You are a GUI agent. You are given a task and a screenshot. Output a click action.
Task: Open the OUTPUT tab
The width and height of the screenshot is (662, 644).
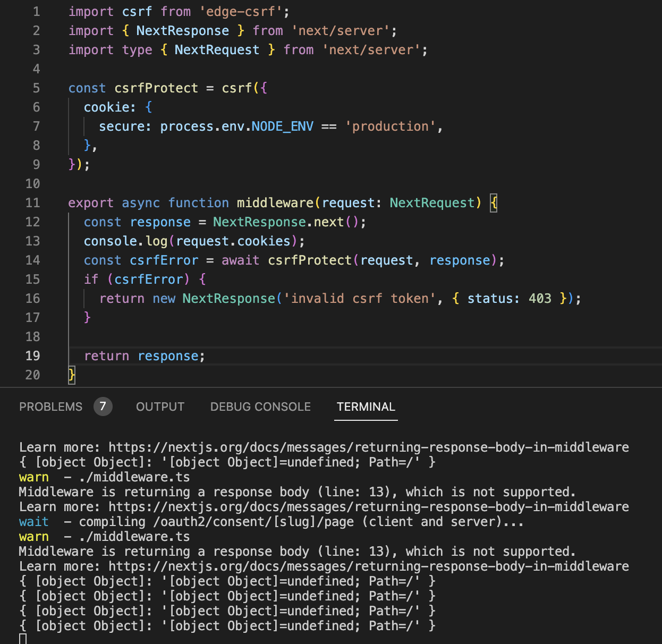[x=160, y=406]
